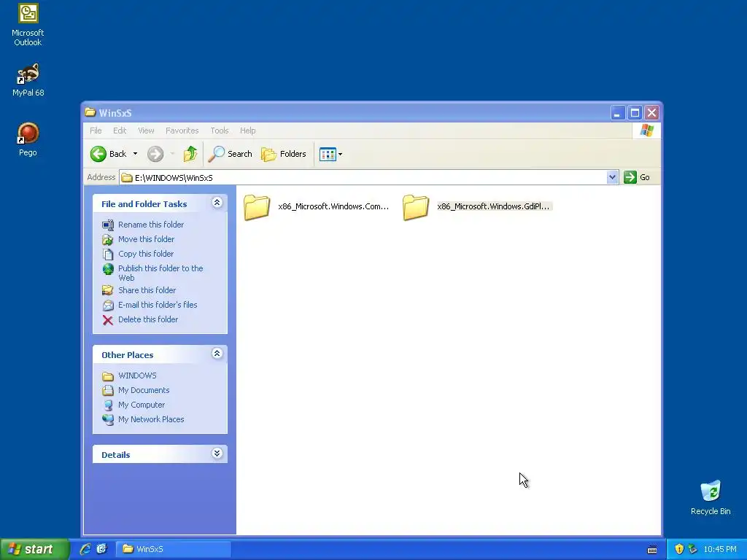This screenshot has height=560, width=747.
Task: Click Copy this folder
Action: point(146,254)
